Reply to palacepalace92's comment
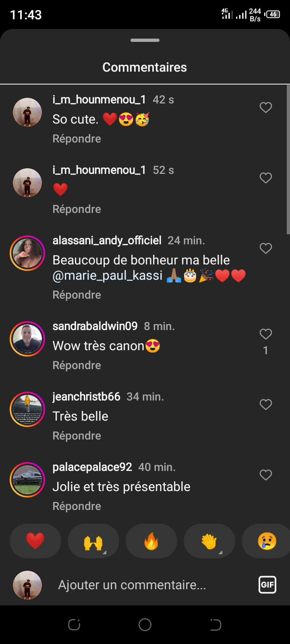This screenshot has height=644, width=290. point(77,506)
